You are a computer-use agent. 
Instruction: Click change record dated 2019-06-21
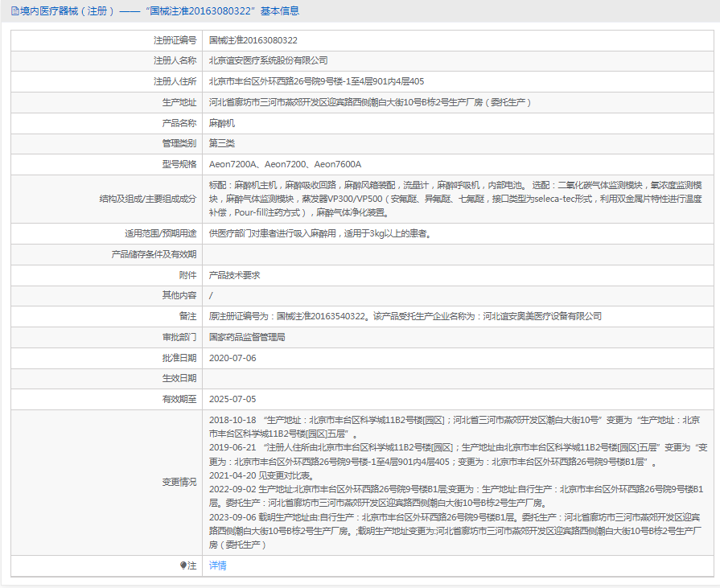tap(459, 455)
